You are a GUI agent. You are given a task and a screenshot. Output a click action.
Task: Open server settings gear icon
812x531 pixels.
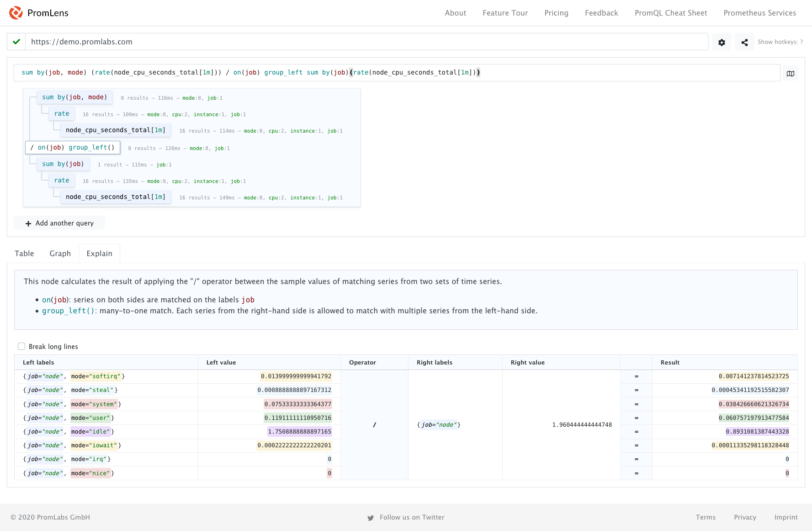pos(722,42)
